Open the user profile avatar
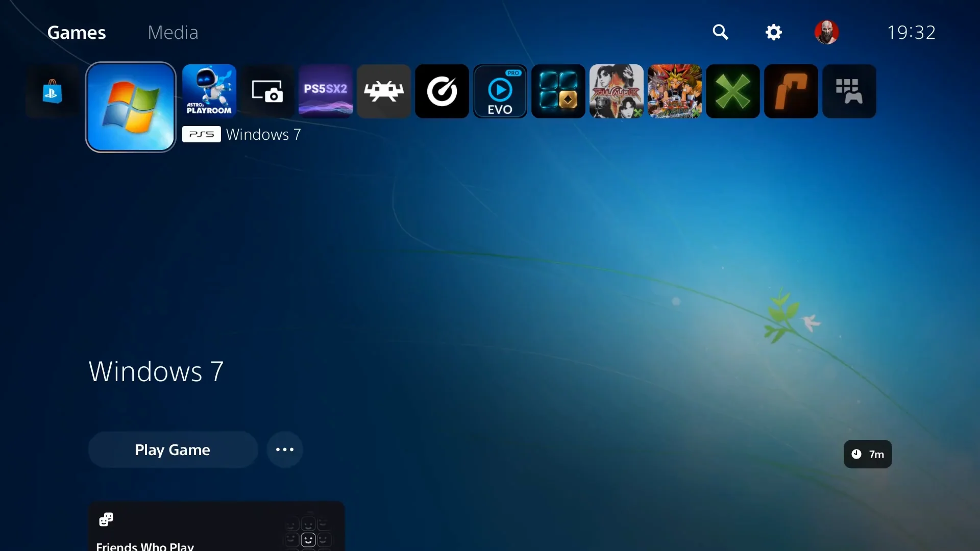 (x=827, y=32)
